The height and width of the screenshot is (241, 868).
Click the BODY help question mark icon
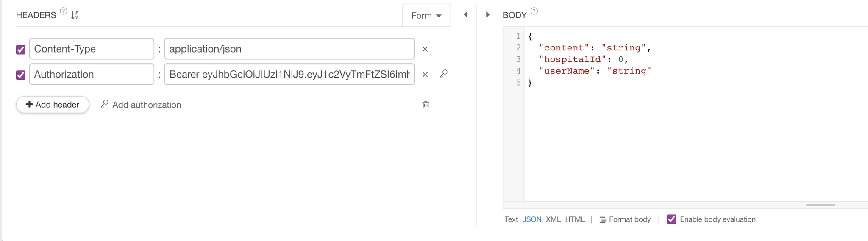click(534, 11)
